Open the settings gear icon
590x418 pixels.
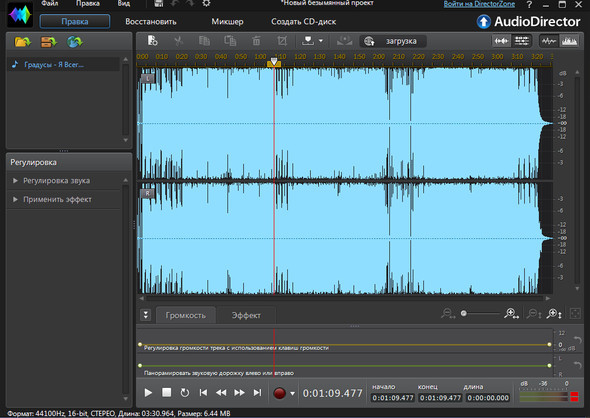(x=206, y=4)
